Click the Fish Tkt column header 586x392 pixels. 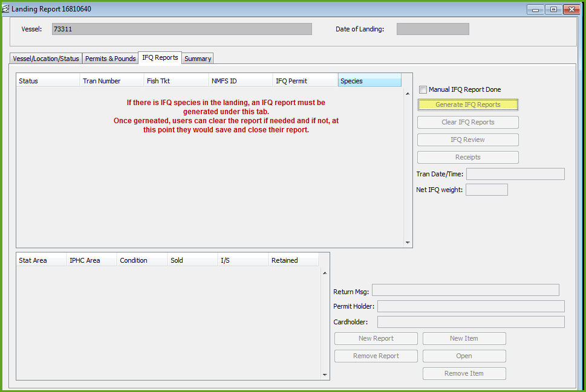[176, 81]
